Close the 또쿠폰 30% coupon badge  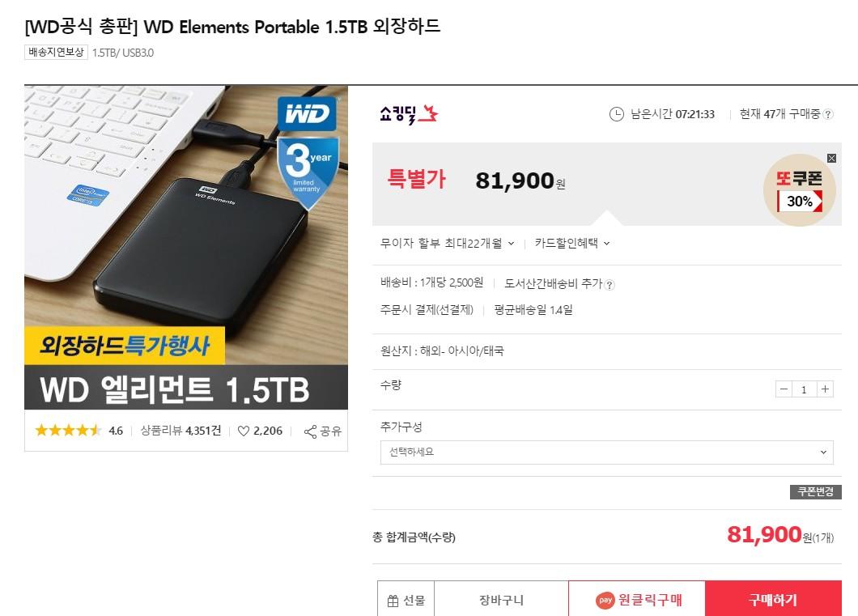831,158
